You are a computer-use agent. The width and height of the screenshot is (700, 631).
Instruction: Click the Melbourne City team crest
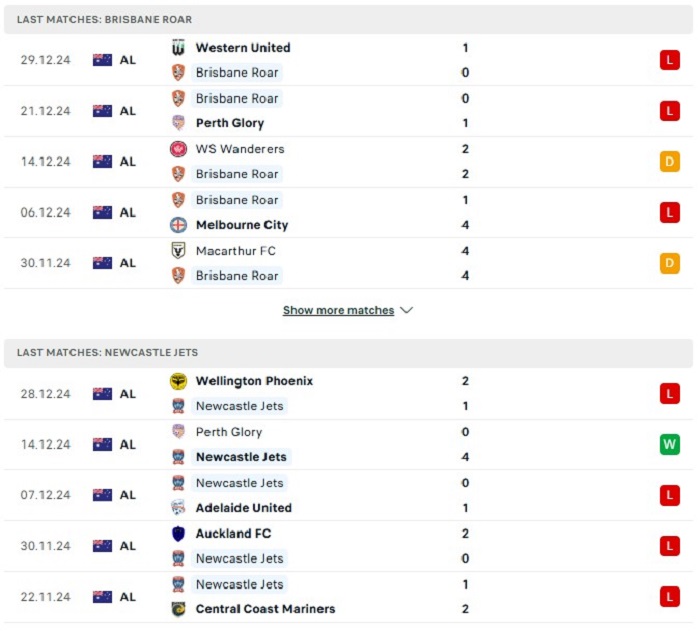[x=178, y=225]
